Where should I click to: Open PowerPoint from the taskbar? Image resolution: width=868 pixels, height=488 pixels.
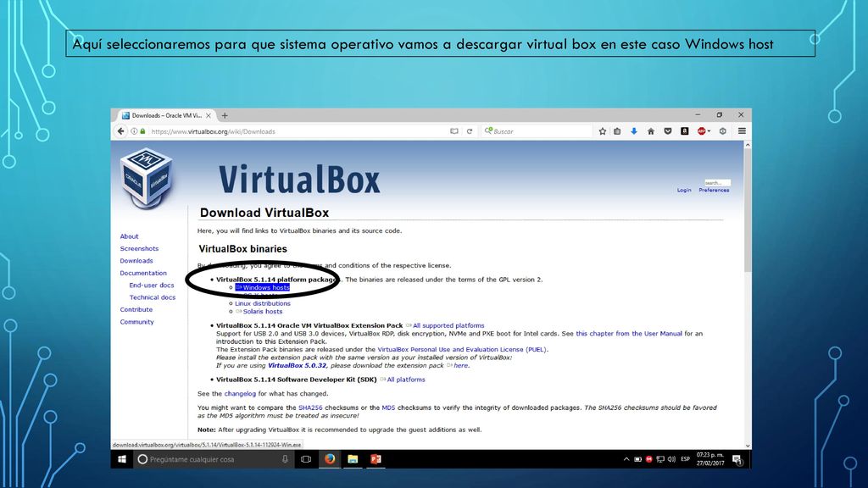click(x=376, y=459)
